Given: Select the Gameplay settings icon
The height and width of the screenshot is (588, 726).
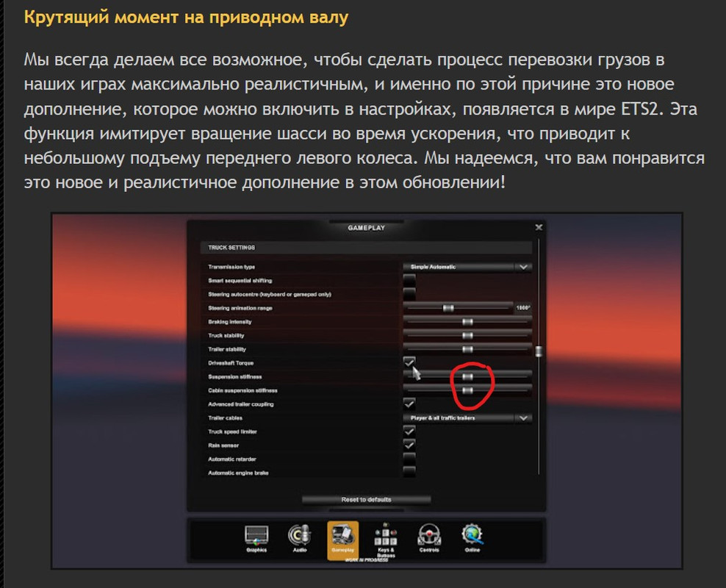Looking at the screenshot, I should pyautogui.click(x=343, y=539).
